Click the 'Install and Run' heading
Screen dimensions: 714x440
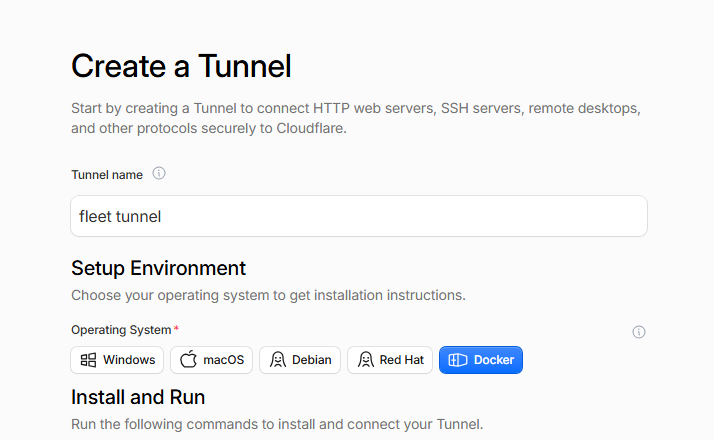(x=138, y=397)
